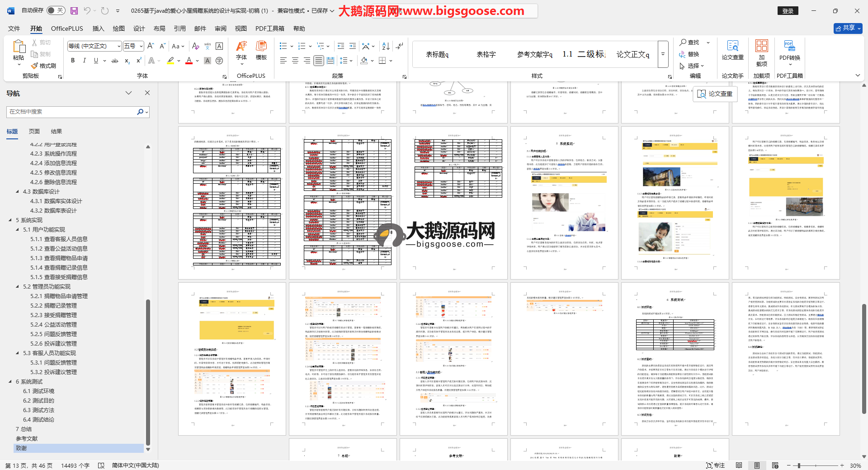Image resolution: width=868 pixels, height=470 pixels.
Task: Save the document with the save icon
Action: 74,11
